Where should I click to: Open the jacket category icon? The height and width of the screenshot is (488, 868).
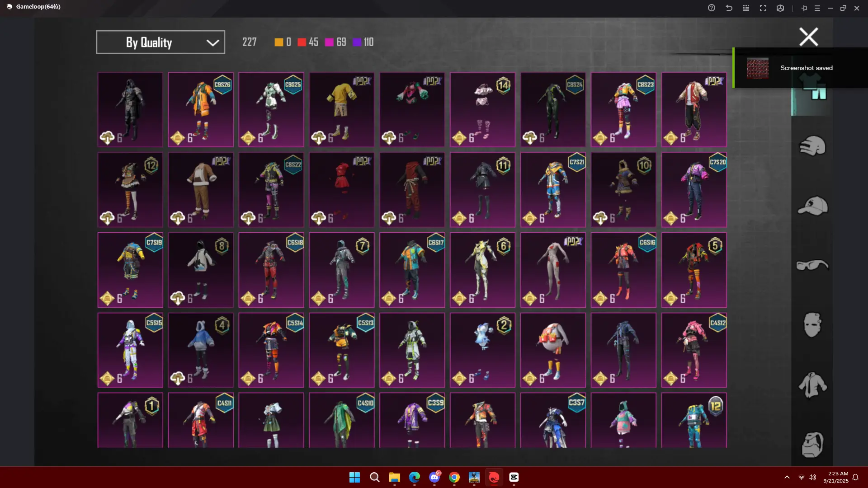pyautogui.click(x=812, y=385)
